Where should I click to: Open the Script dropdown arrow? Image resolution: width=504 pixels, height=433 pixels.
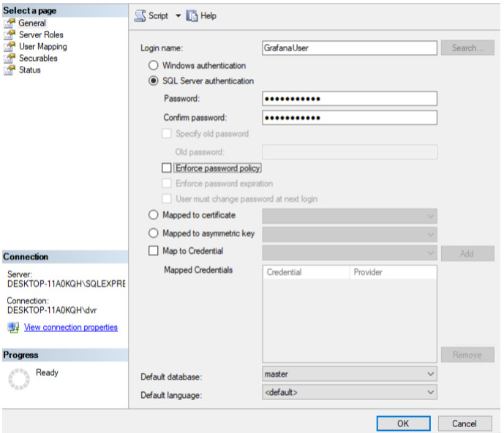(x=178, y=16)
